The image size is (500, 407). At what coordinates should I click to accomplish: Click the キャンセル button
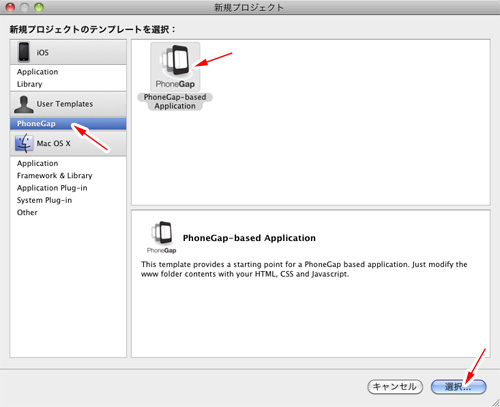395,387
